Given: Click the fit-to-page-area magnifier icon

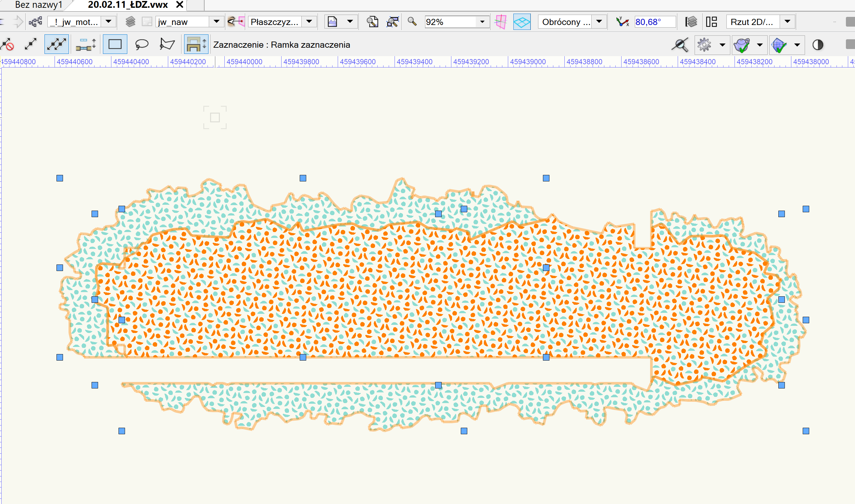Looking at the screenshot, I should click(x=371, y=22).
